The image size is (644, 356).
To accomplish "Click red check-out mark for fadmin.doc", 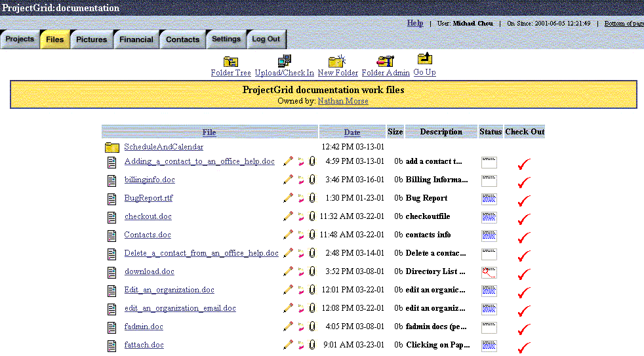I will 524,328.
